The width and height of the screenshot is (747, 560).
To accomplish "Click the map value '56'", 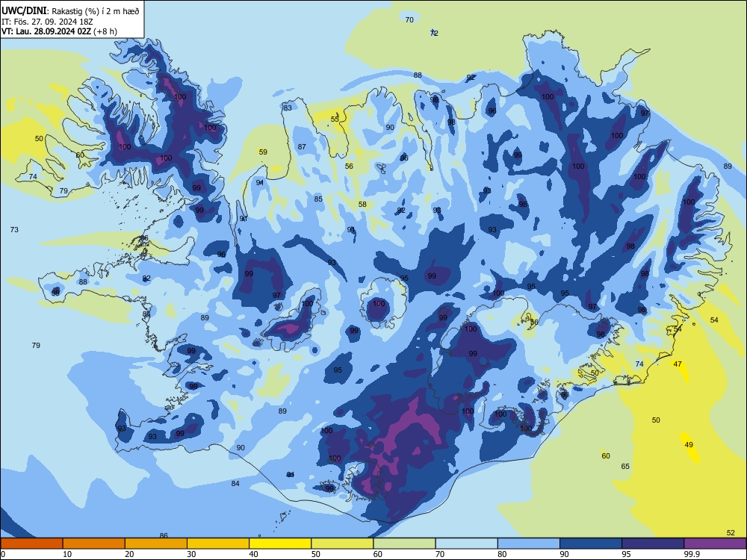I will point(349,166).
